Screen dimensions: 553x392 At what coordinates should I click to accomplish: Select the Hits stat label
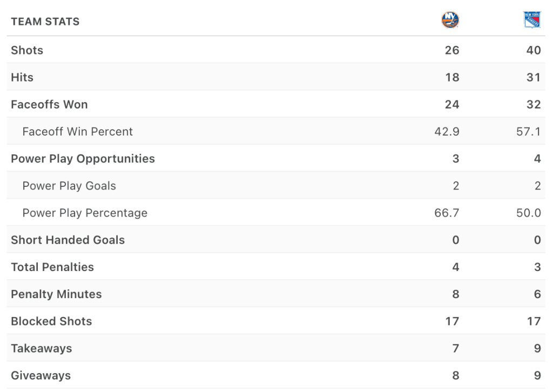(22, 77)
